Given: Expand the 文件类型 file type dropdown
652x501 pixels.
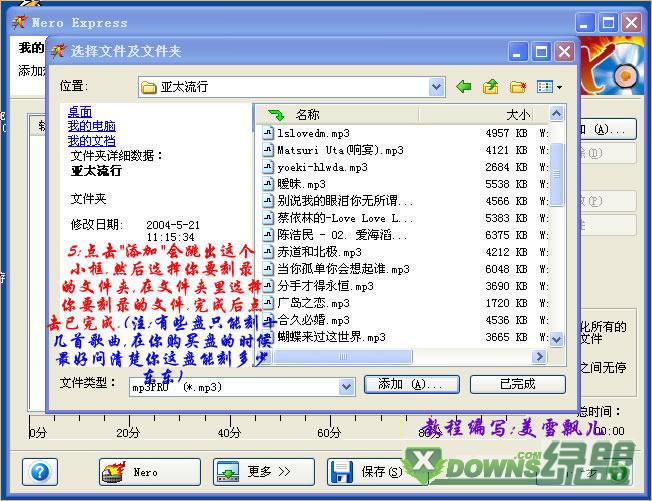Looking at the screenshot, I should coord(346,387).
